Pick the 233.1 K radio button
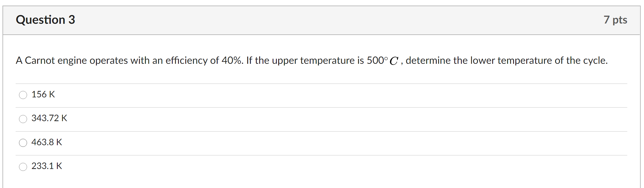Viewport: 644px width, 188px height. pos(23,167)
